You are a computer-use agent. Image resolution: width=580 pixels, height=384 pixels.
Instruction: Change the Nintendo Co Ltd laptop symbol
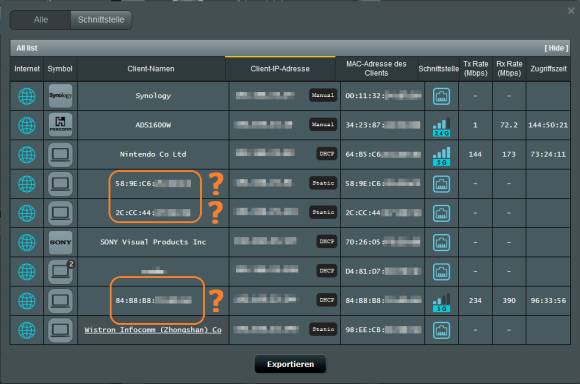pos(60,154)
